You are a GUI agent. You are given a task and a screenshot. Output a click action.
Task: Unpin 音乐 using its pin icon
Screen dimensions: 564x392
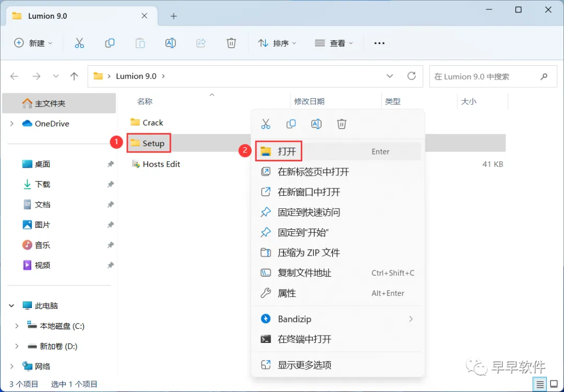(x=110, y=245)
